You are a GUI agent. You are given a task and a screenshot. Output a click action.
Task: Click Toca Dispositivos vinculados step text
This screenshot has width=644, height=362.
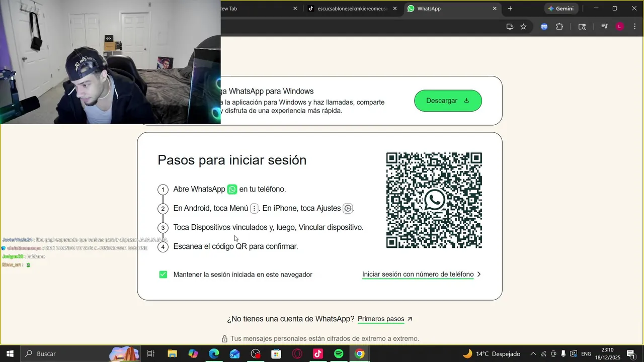pos(268,227)
